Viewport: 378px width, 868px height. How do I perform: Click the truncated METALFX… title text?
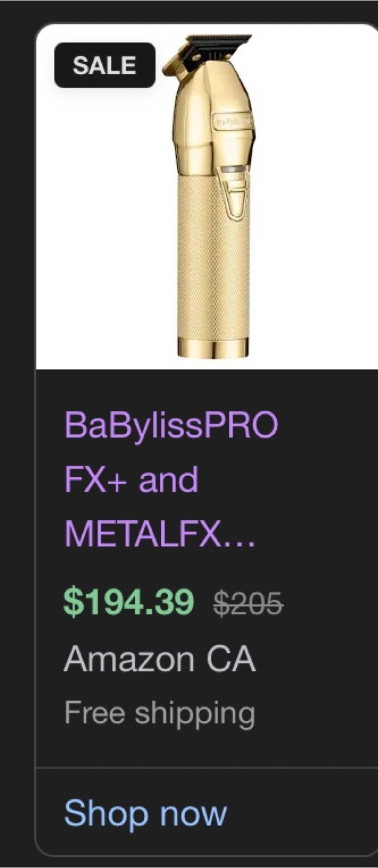click(x=160, y=533)
